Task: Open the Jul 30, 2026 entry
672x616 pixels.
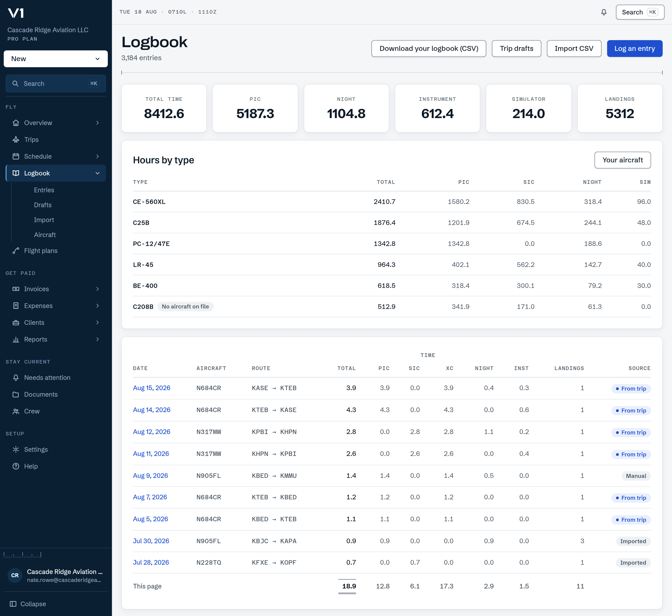Action: (151, 541)
